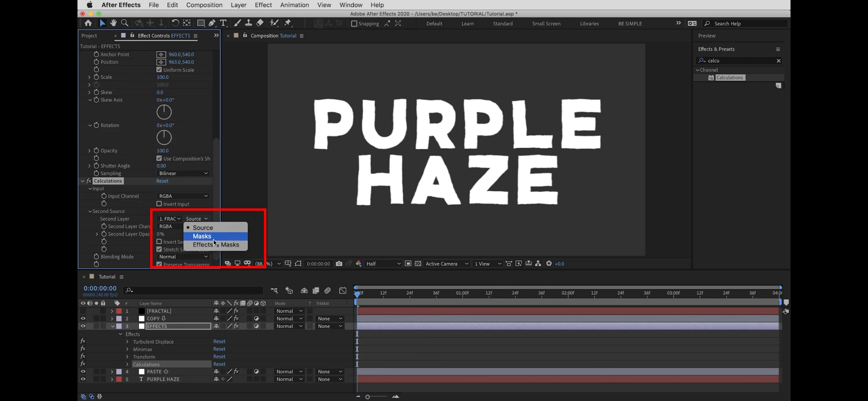Uncheck Use Composition's Shutter Angle checkbox

click(159, 158)
